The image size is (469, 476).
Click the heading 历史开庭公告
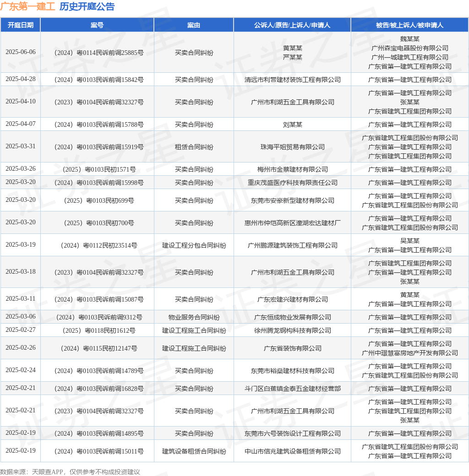click(87, 6)
